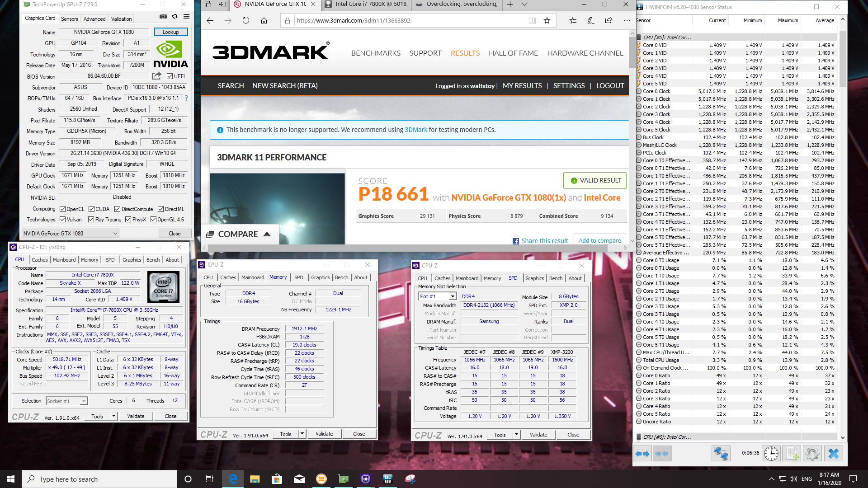The image size is (868, 488).
Task: Click the GPU-Z screenshot camera icon
Action: (x=163, y=17)
